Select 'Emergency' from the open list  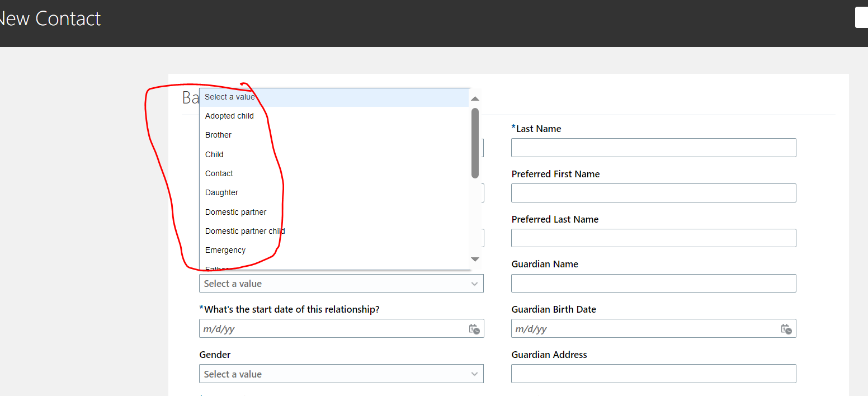point(225,250)
